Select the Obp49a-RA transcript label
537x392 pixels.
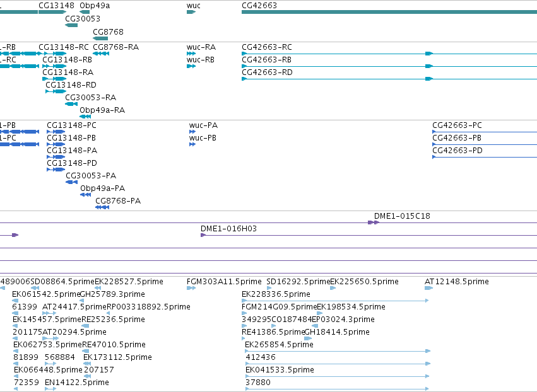(102, 110)
